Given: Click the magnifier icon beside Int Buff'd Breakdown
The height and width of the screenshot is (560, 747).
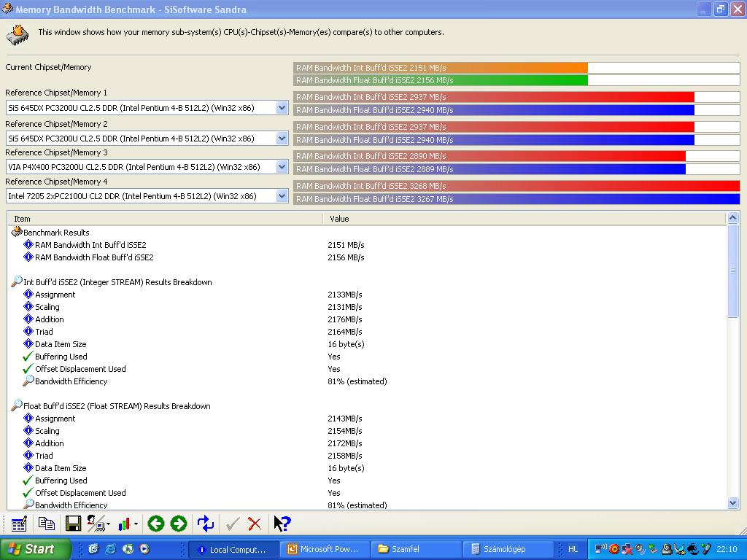Looking at the screenshot, I should [17, 281].
